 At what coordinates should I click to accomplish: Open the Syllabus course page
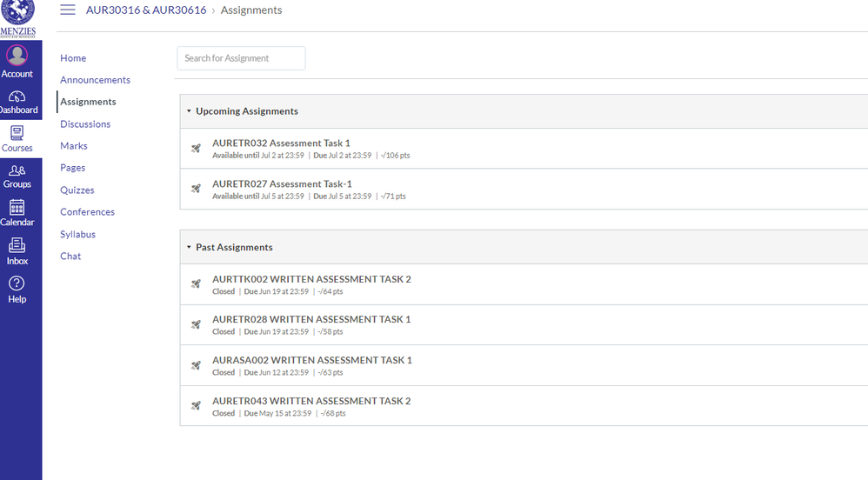click(77, 235)
